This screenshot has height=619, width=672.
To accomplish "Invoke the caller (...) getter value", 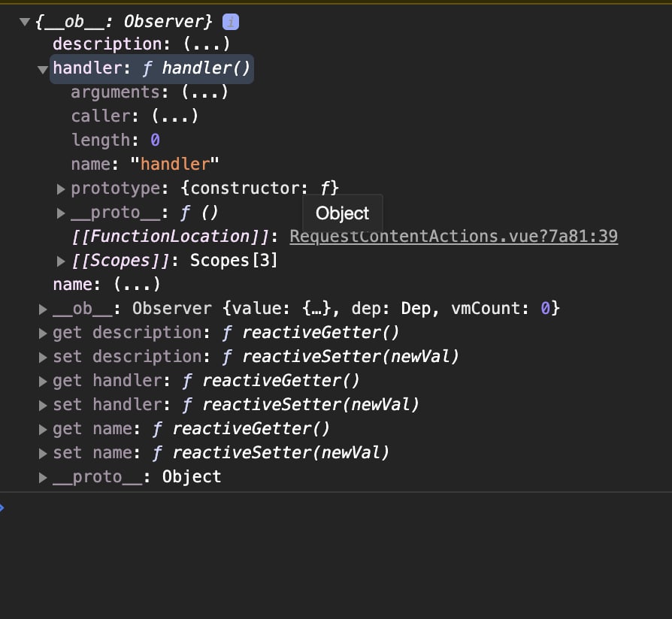I will click(x=175, y=116).
